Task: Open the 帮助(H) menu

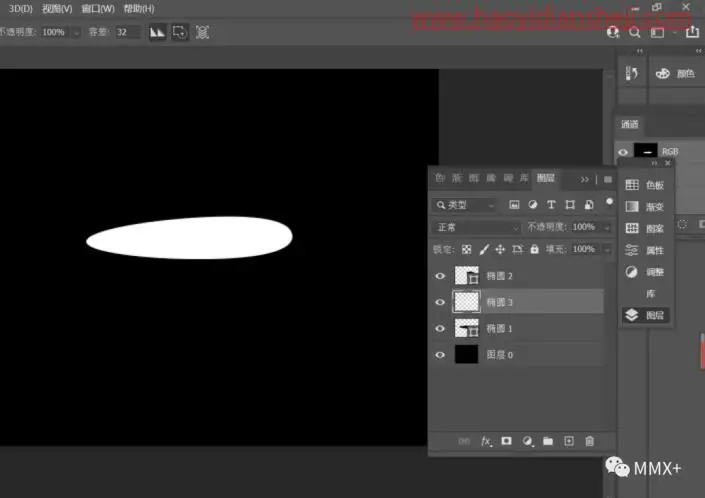Action: coord(139,9)
